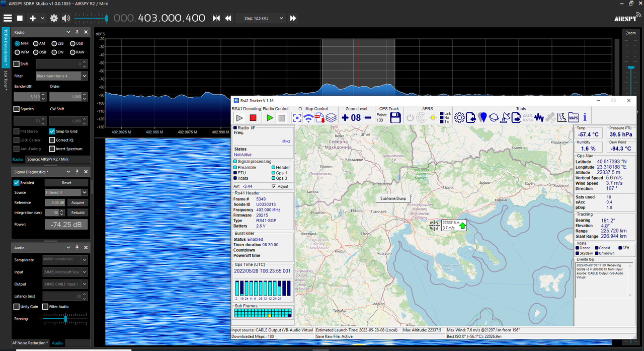Center map on sonde target icon
Screen dimensions: 644x351
click(297, 118)
